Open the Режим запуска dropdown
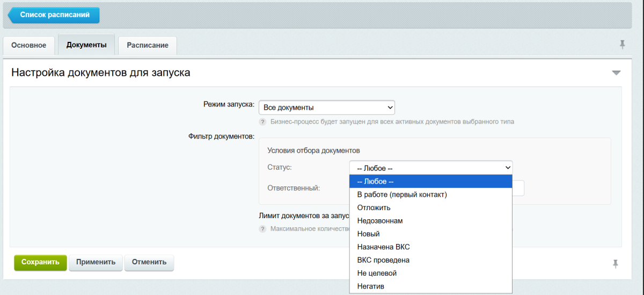The image size is (644, 295). pyautogui.click(x=327, y=107)
